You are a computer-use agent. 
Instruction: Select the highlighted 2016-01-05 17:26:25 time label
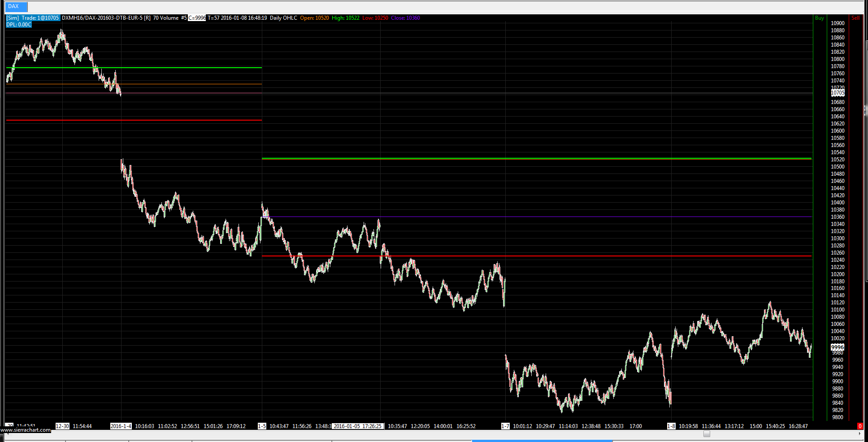tap(358, 426)
